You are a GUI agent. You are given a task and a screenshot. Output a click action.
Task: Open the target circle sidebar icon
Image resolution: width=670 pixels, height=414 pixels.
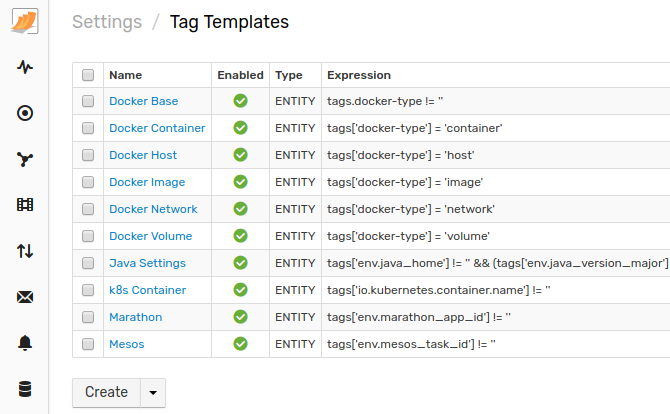(x=25, y=113)
